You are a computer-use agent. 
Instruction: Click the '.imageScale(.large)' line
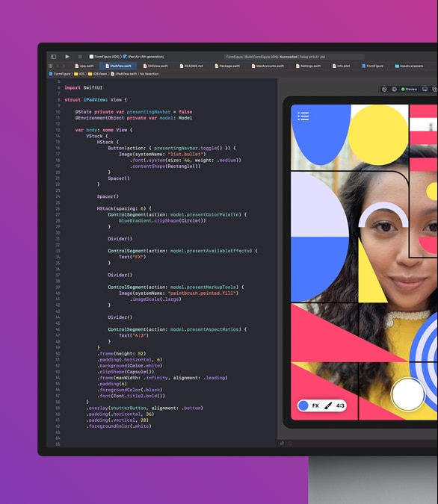click(155, 299)
